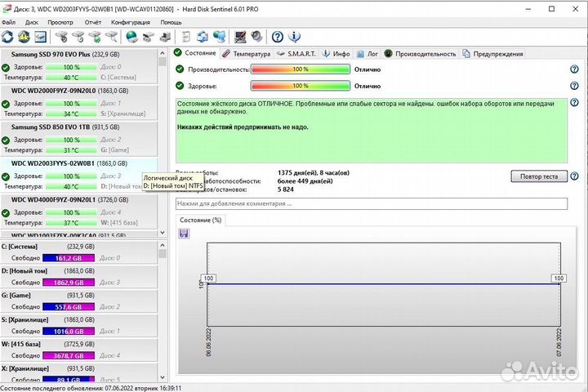Click the stacked drives toolbar icon
This screenshot has width=588, height=392.
click(x=149, y=37)
